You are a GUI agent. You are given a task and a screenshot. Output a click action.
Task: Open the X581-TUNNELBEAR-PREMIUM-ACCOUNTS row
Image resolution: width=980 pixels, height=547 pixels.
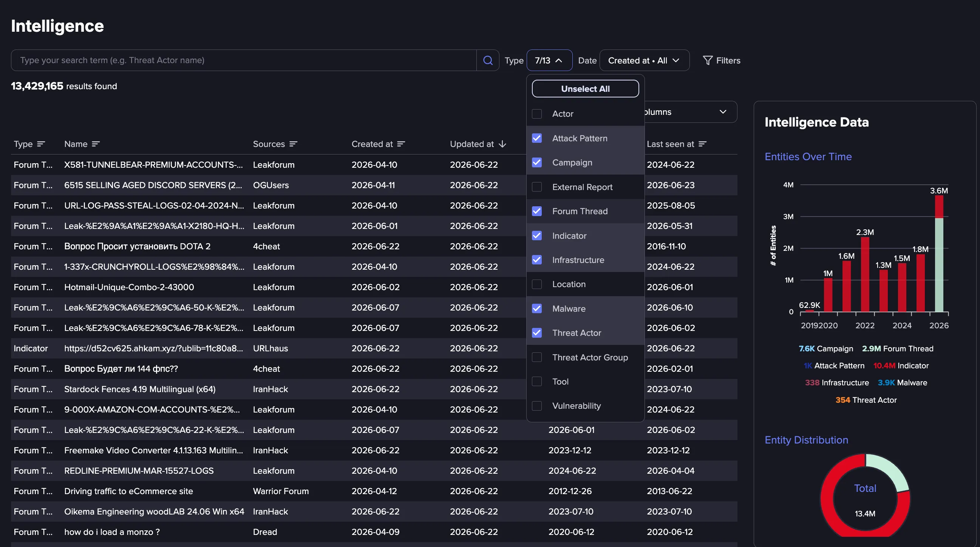pos(374,165)
